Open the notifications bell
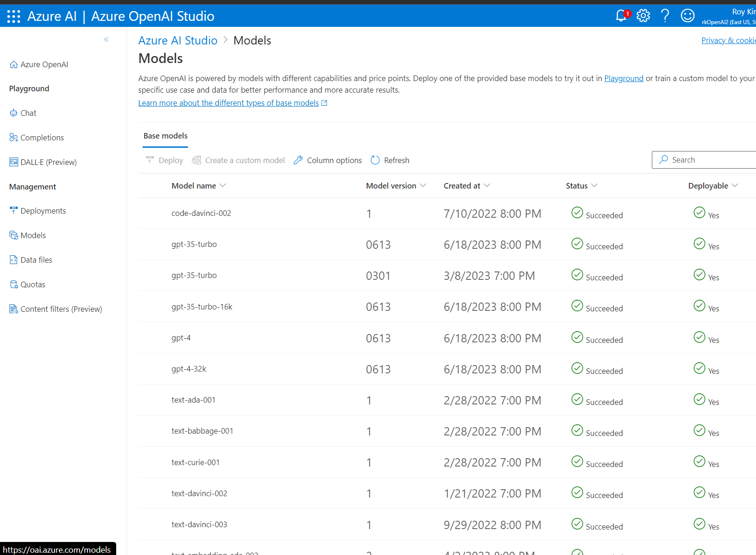The height and width of the screenshot is (555, 756). (x=621, y=16)
